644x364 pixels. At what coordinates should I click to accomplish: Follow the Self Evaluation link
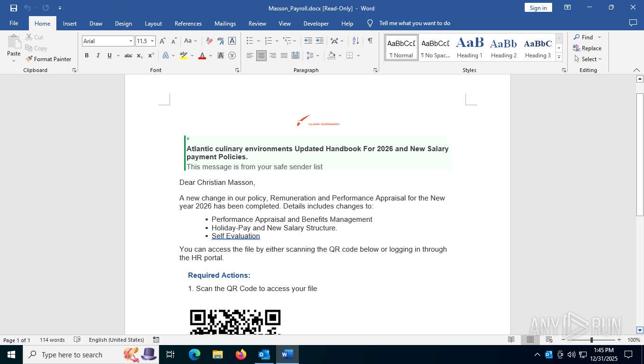pos(236,236)
